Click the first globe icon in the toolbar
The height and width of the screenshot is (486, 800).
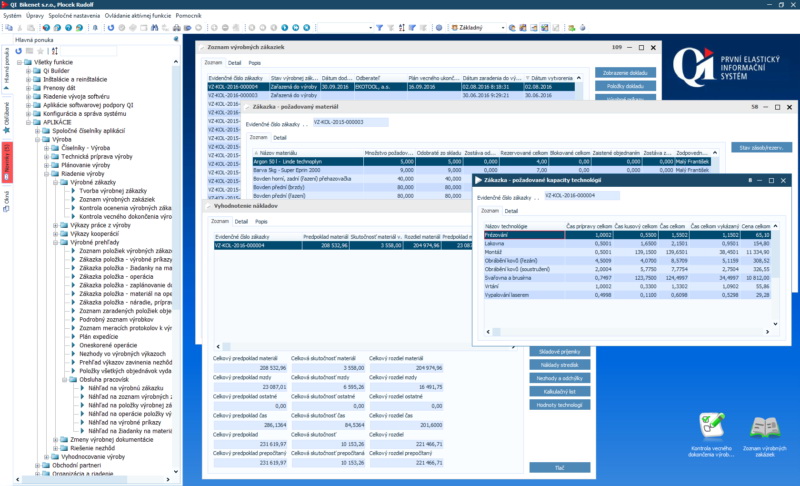pos(46,28)
